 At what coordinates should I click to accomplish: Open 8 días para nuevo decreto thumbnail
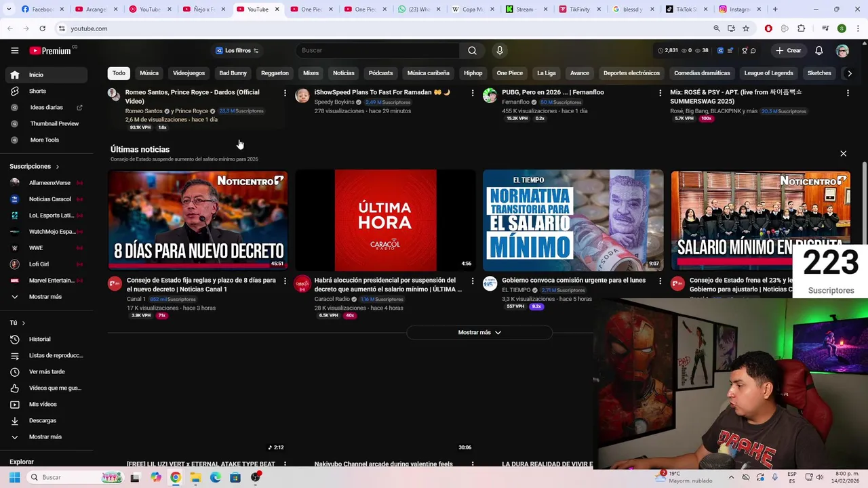point(197,220)
